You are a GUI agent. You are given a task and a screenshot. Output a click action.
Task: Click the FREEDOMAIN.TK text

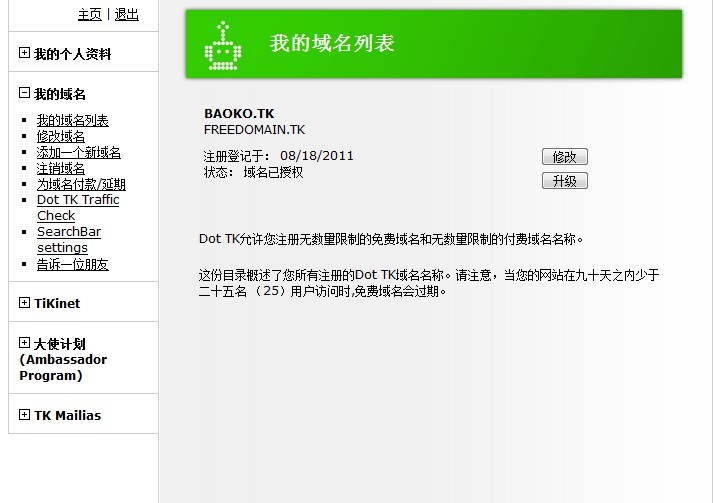pos(255,130)
